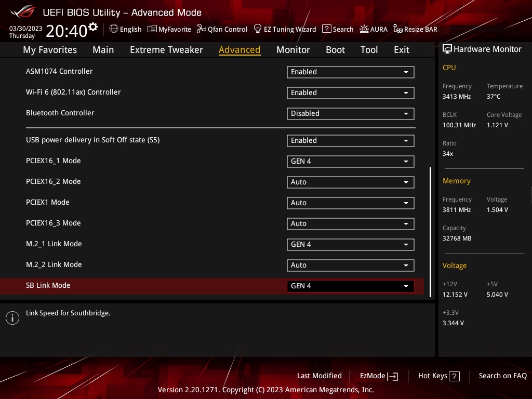Click Search on FAQ
This screenshot has width=532, height=399.
[x=502, y=376]
